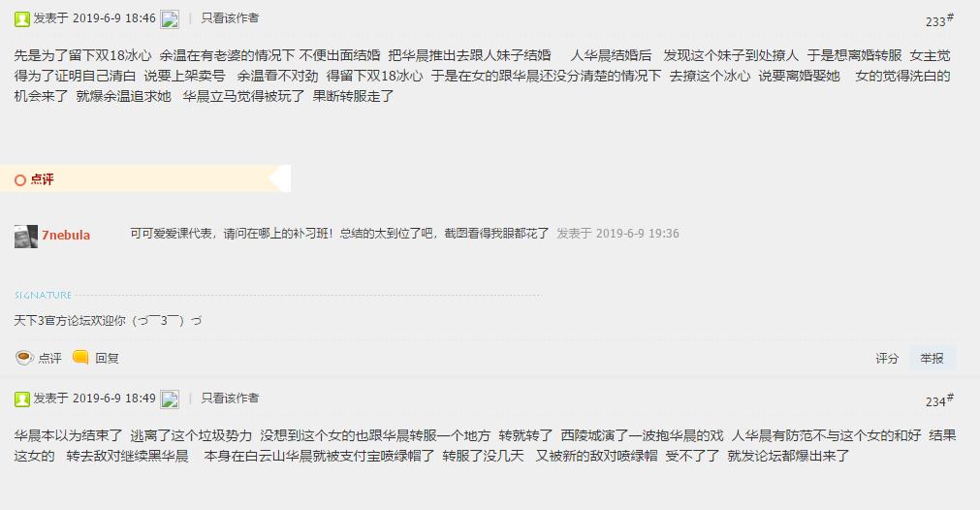Show only this author on post 233
Screen dimensions: 980x510
pyautogui.click(x=230, y=18)
